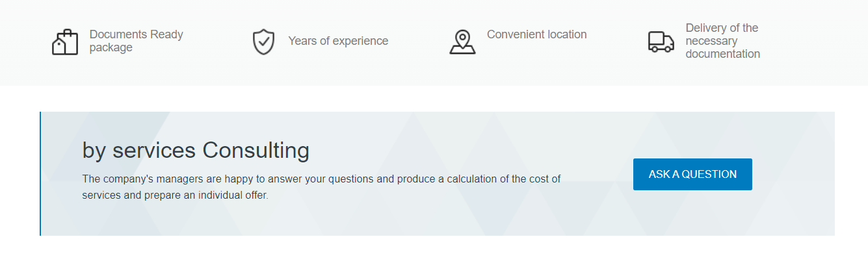Image resolution: width=868 pixels, height=263 pixels.
Task: Click the 'prepare an individual offer' text line
Action: pyautogui.click(x=195, y=195)
